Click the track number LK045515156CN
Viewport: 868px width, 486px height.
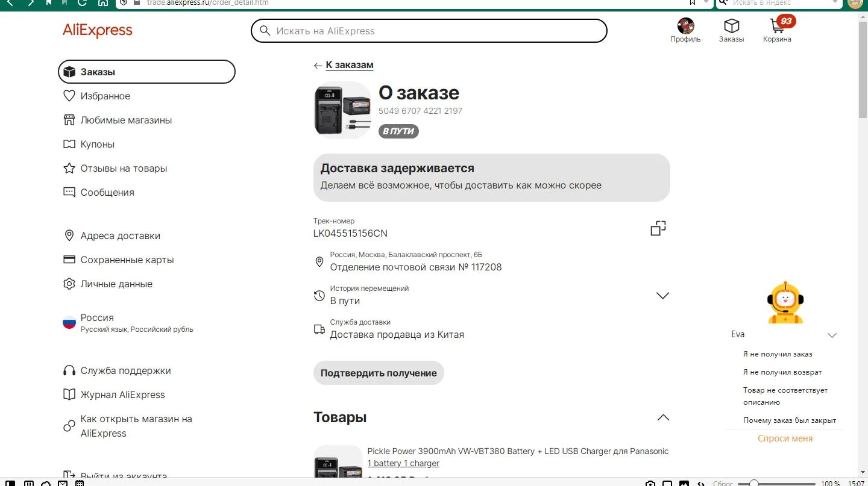[x=350, y=233]
